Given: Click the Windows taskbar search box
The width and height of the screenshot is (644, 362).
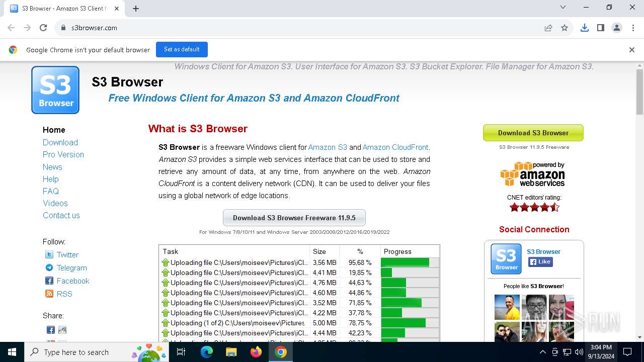Looking at the screenshot, I should pyautogui.click(x=96, y=352).
